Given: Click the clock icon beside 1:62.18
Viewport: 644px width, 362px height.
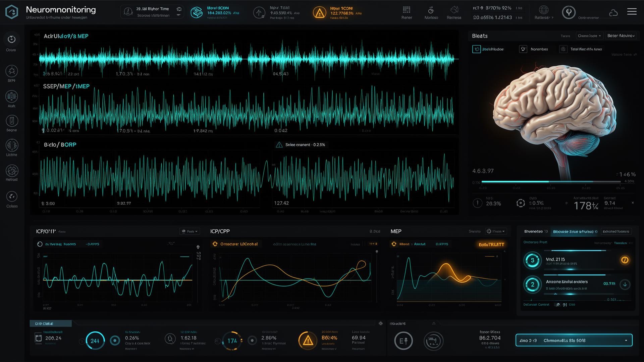Looking at the screenshot, I should 170,339.
